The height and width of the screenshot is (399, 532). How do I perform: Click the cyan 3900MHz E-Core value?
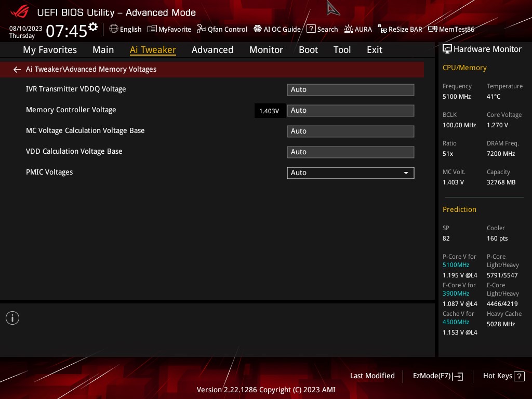tap(456, 294)
